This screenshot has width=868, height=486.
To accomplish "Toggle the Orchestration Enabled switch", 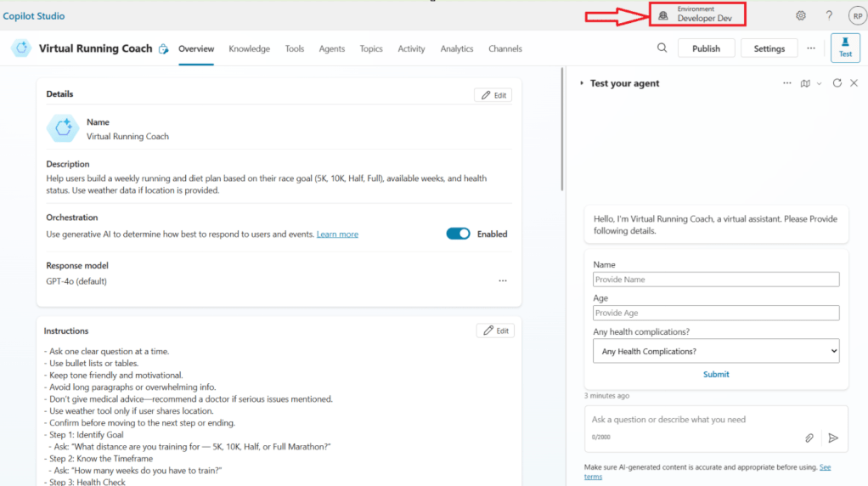I will (x=458, y=234).
